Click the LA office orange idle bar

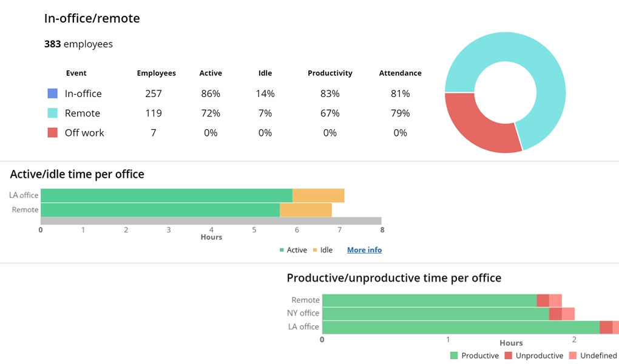tap(318, 195)
